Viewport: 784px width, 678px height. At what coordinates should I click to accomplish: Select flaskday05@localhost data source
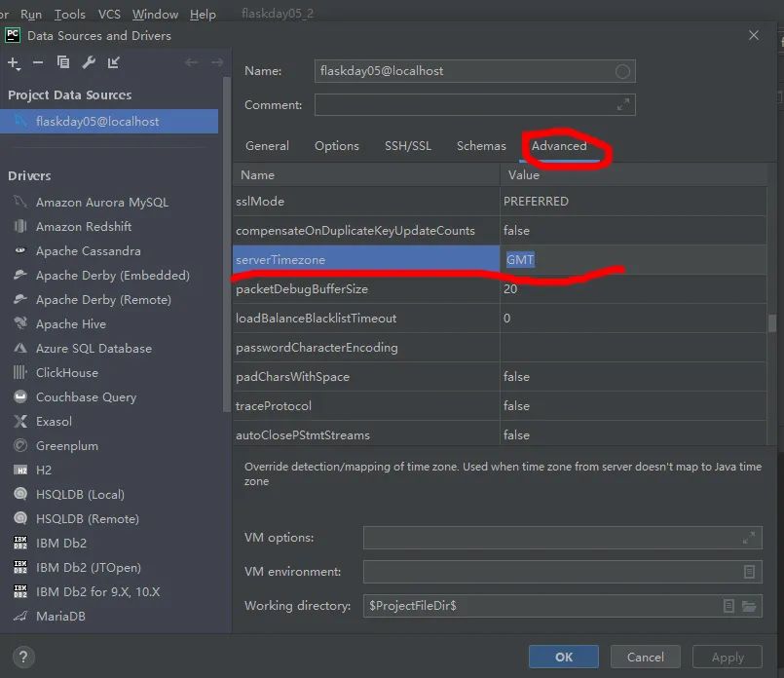(109, 122)
